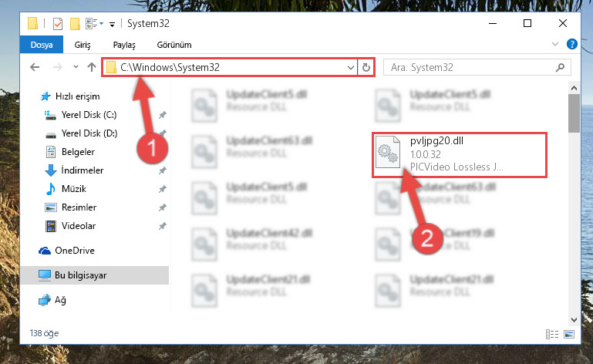Viewport: 593px width, 364px height.
Task: Open the Help question mark icon
Action: [572, 44]
